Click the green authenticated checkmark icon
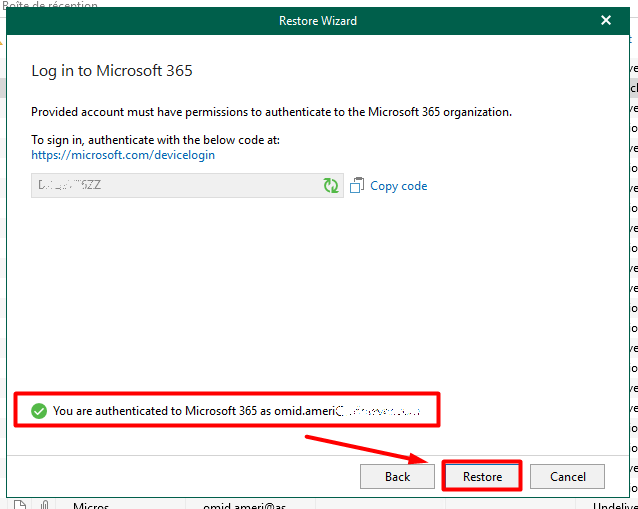Image resolution: width=638 pixels, height=509 pixels. coord(39,411)
